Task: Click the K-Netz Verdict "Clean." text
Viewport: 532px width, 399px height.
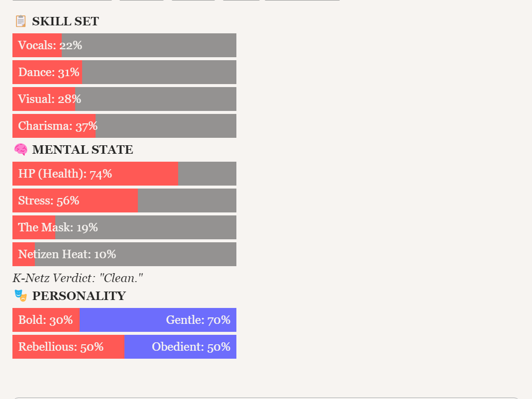Action: (x=78, y=279)
